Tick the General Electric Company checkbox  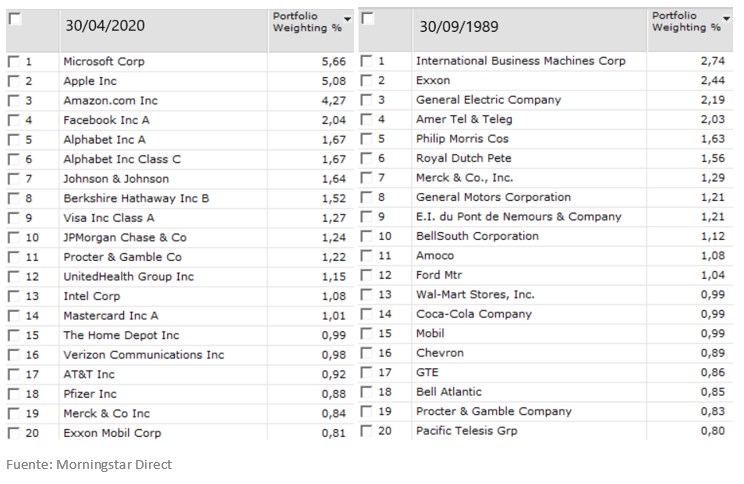[366, 100]
